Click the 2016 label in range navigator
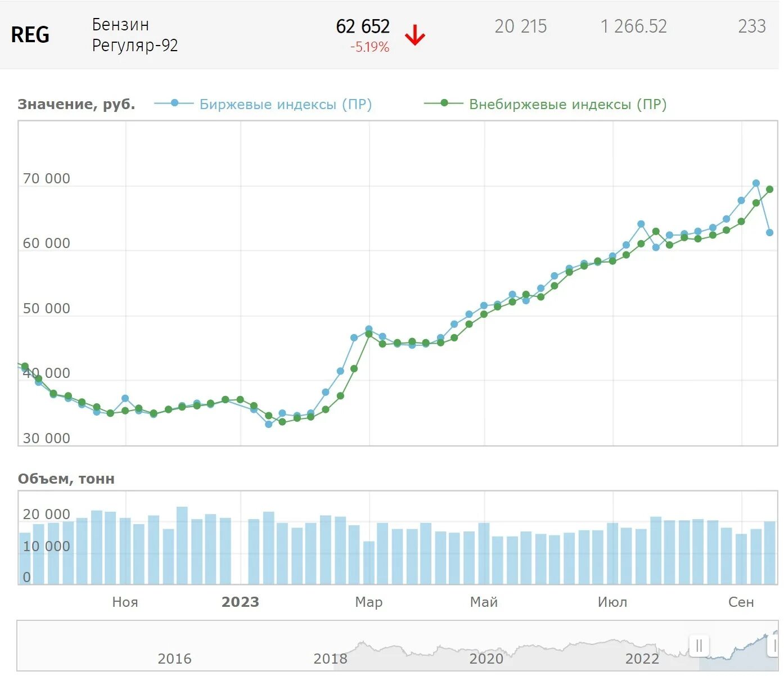Image resolution: width=784 pixels, height=676 pixels. [x=174, y=659]
